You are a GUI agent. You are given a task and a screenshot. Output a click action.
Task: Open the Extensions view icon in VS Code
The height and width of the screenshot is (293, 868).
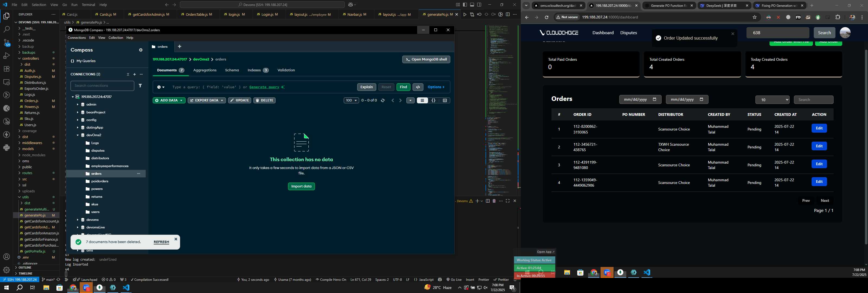point(7,69)
